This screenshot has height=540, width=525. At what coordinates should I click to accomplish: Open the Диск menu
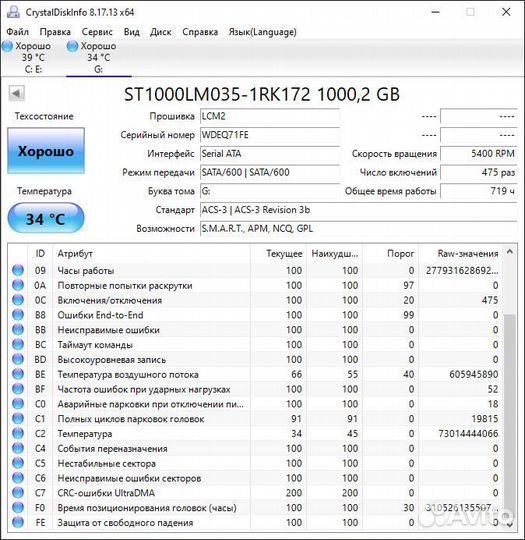coord(161,32)
